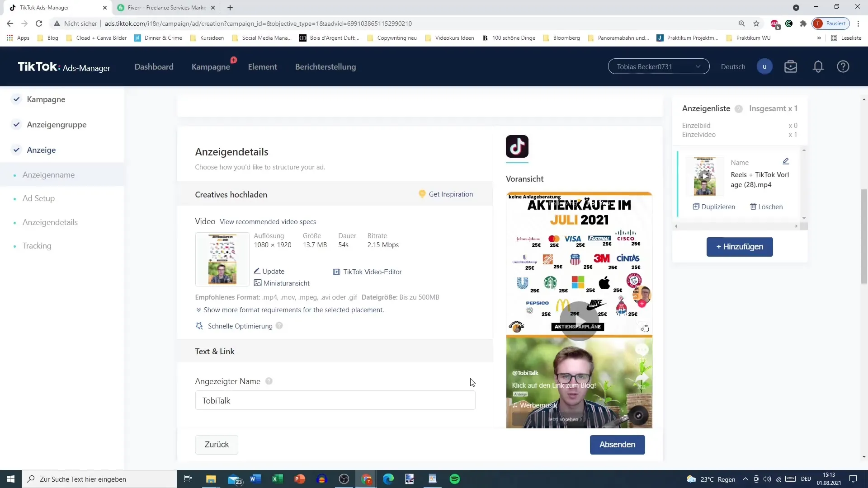Click the ad list horizontal scrollbar
The width and height of the screenshot is (868, 488).
pos(736,226)
